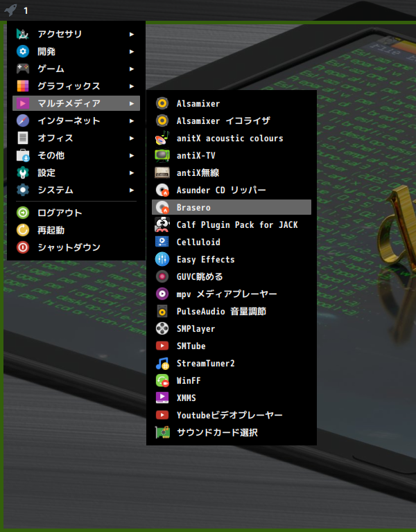
Task: Click the オフィス document icon
Action: [x=23, y=138]
